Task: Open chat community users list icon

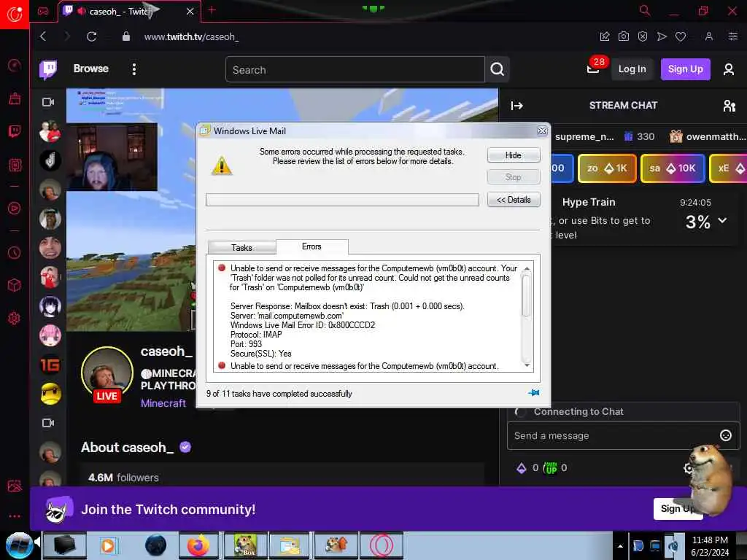Action: [729, 106]
